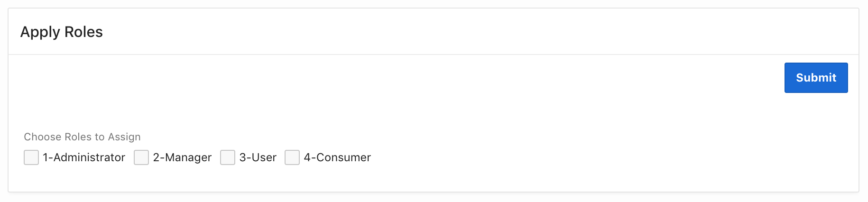Tick the 2-Manager checkbox

141,157
